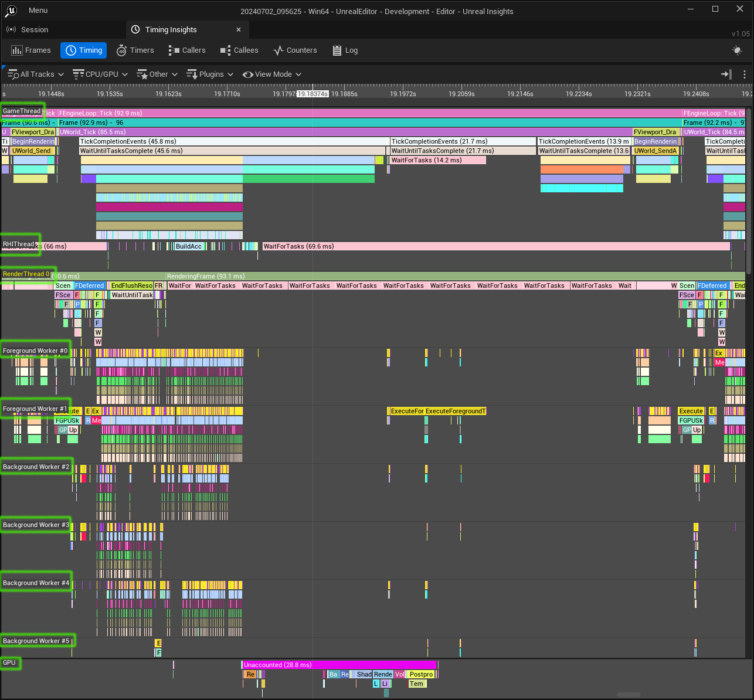754x700 pixels.
Task: Click the debug bug icon in toolbar
Action: click(x=738, y=50)
